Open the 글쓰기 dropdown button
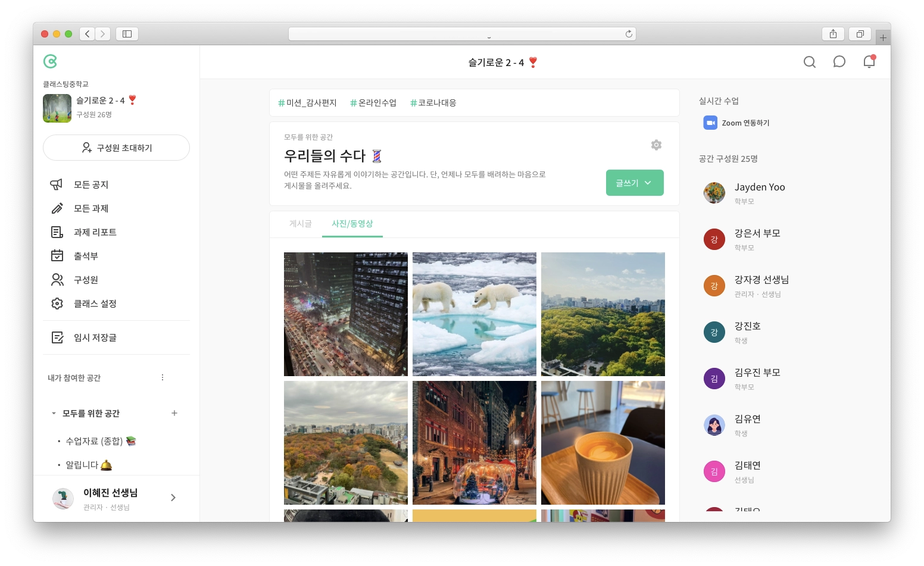 tap(635, 183)
